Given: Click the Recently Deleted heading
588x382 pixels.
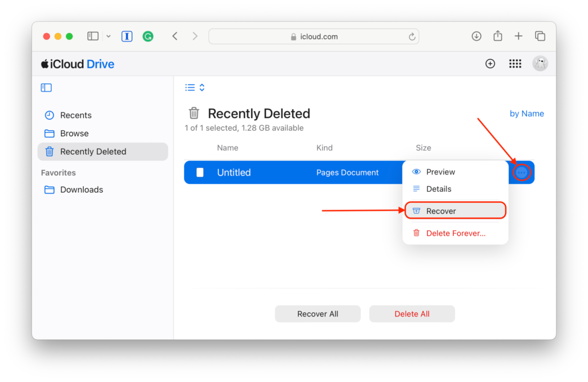Looking at the screenshot, I should coord(259,114).
